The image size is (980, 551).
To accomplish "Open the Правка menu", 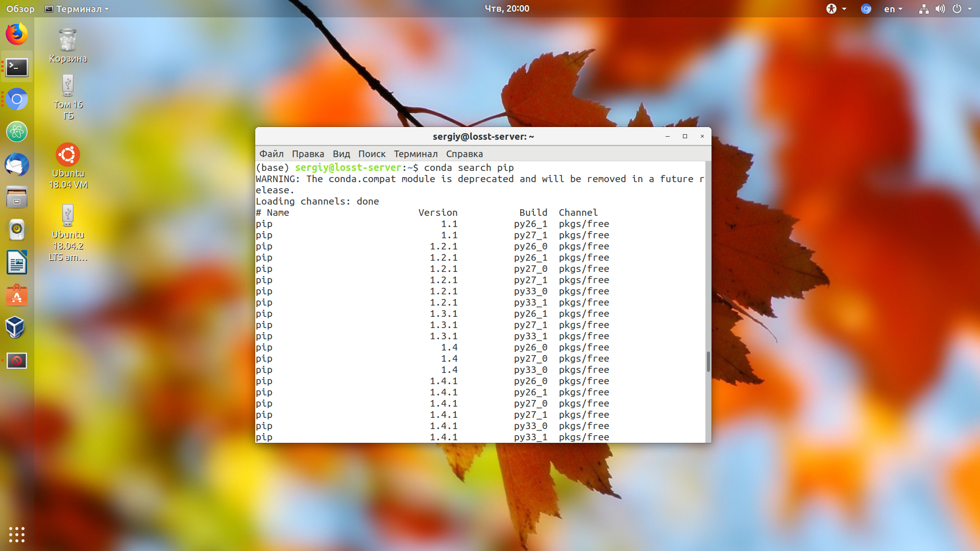I will tap(308, 154).
